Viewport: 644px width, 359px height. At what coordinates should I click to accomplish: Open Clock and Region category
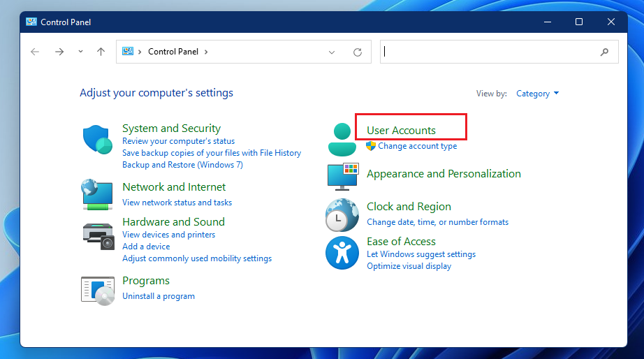coord(409,207)
